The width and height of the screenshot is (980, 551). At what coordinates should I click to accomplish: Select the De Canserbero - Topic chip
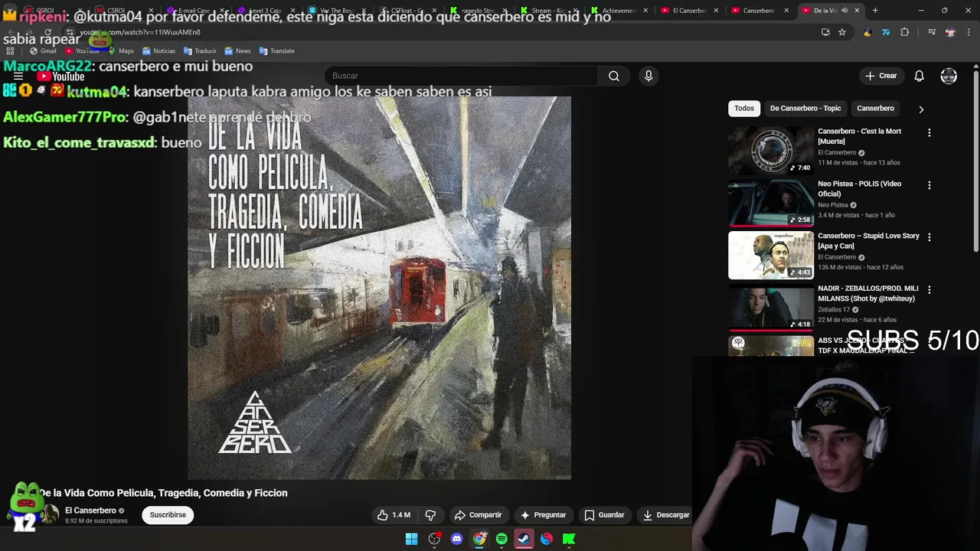805,108
